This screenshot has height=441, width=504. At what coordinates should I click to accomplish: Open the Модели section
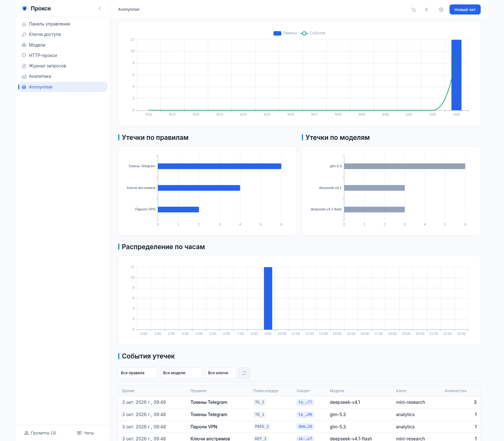point(63,45)
